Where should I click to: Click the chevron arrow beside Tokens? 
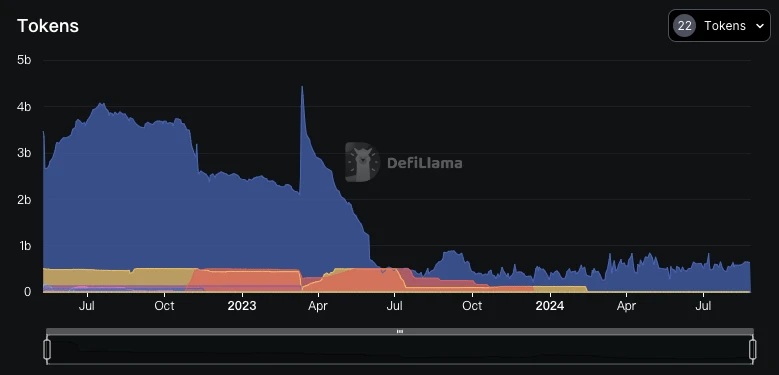(x=760, y=26)
